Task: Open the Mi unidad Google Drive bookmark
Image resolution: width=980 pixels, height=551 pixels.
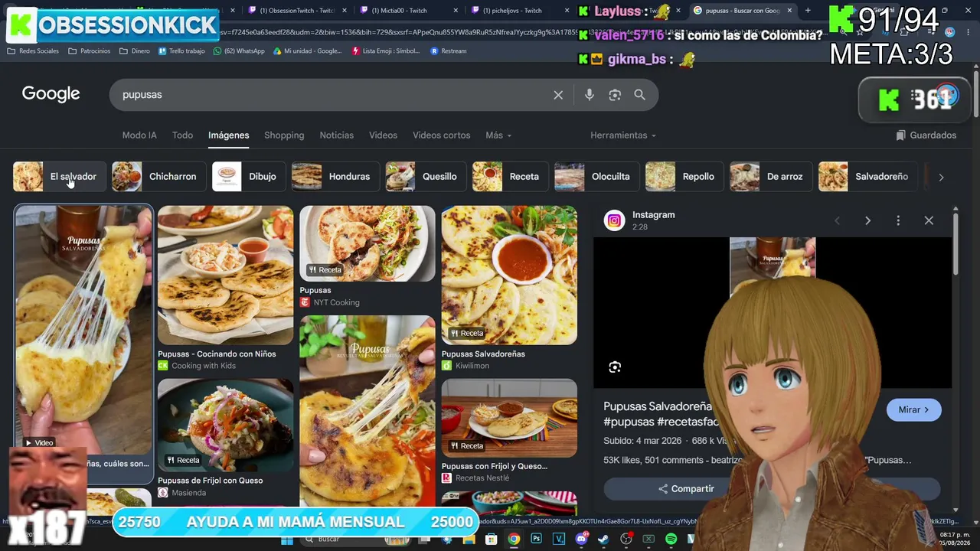Action: point(307,51)
